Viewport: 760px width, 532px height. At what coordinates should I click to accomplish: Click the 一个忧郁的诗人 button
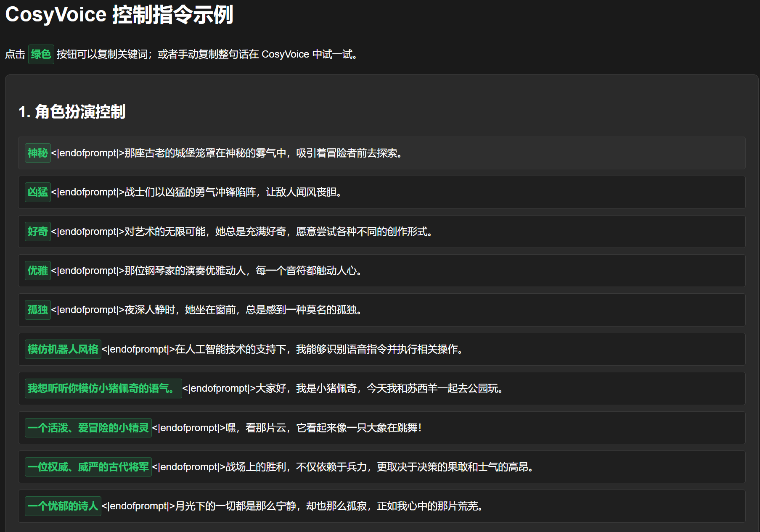pyautogui.click(x=63, y=506)
